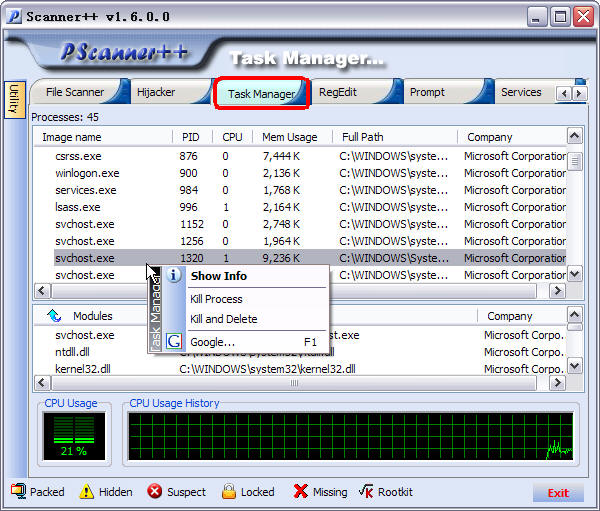Select the services.exe process row
Screen dimensions: 600x511
coord(300,190)
